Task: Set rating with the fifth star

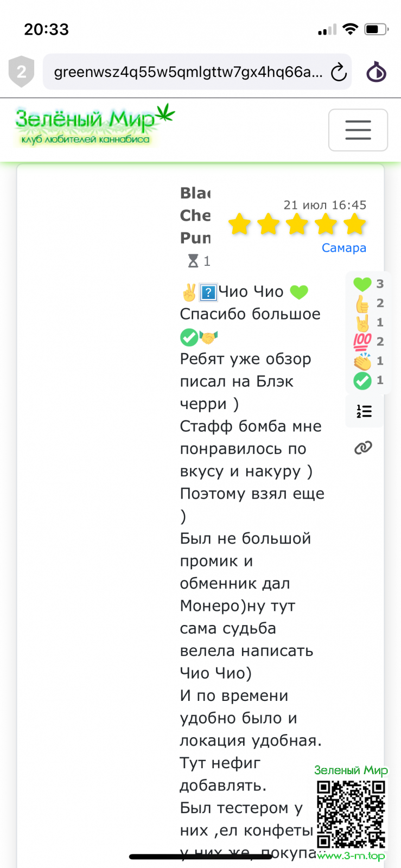Action: (355, 224)
